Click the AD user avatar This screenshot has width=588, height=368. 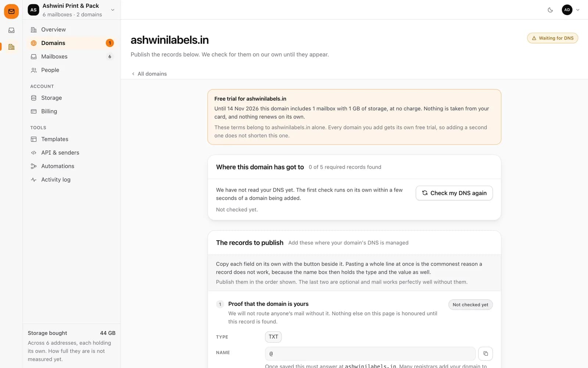pos(567,10)
